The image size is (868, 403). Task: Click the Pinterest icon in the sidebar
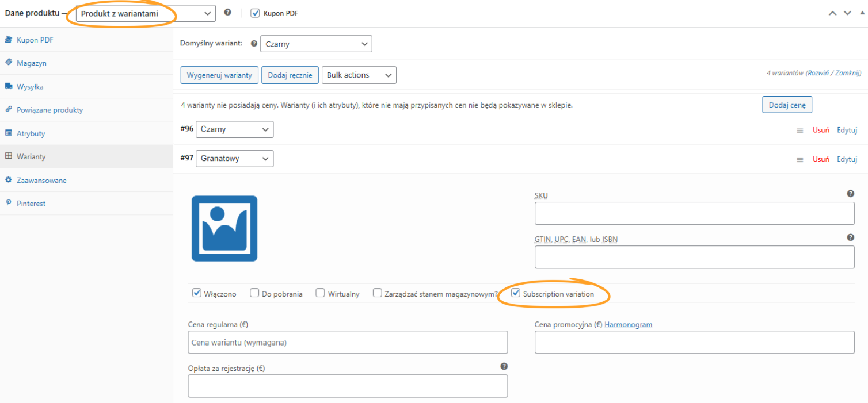coord(8,203)
